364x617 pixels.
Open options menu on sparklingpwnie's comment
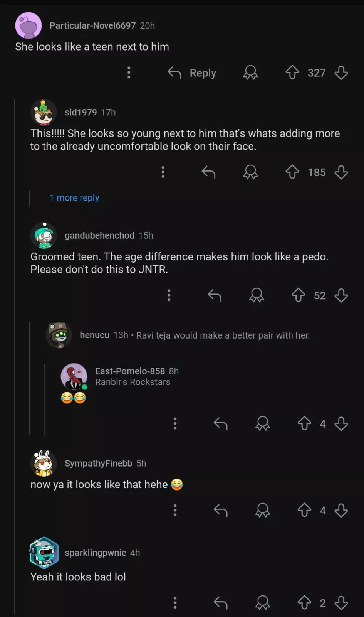point(175,603)
